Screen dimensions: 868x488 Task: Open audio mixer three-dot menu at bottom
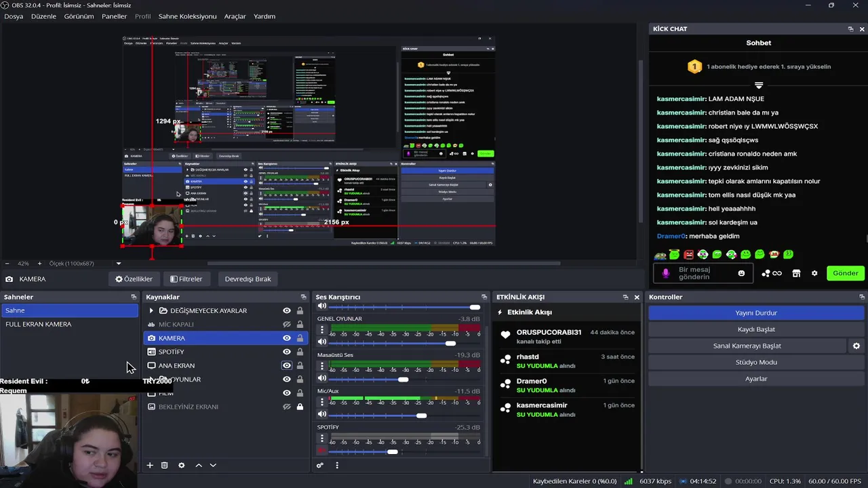[x=337, y=466]
